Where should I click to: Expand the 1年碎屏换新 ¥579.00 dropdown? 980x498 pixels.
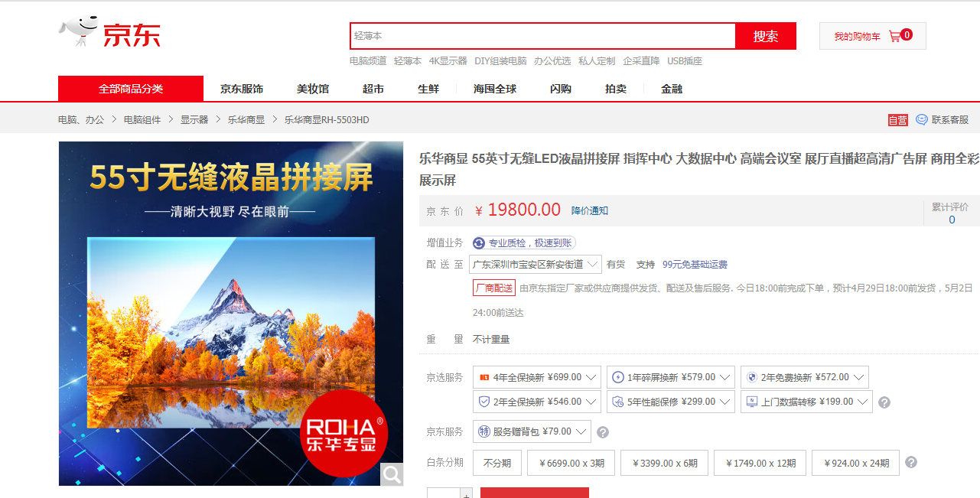point(671,377)
